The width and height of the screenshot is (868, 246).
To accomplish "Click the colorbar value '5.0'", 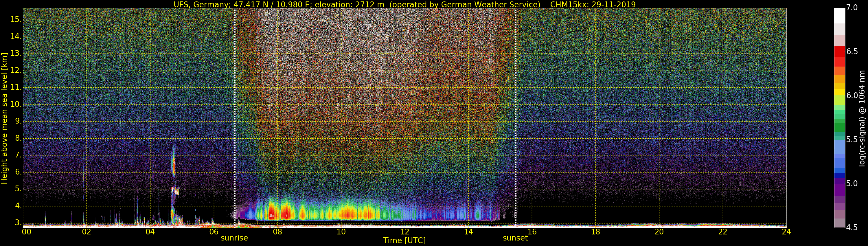I will tap(852, 184).
